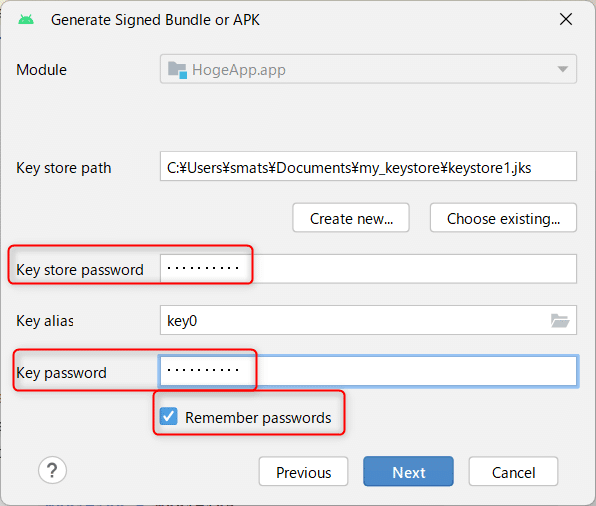Click into the Key alias field
The image size is (596, 506).
368,320
